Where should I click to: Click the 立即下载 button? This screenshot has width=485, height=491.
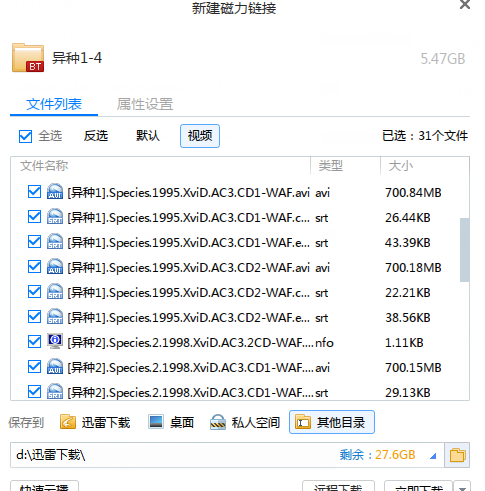(419, 486)
